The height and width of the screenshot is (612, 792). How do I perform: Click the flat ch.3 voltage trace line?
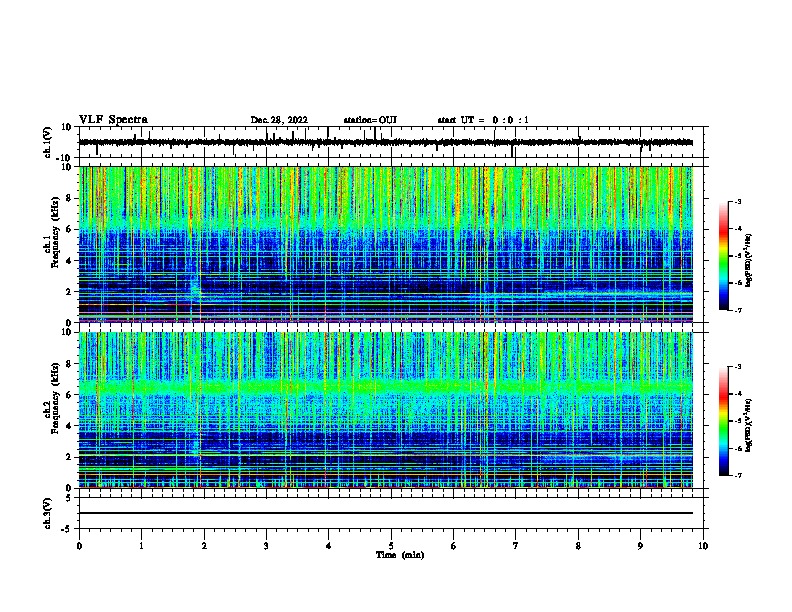(x=385, y=513)
